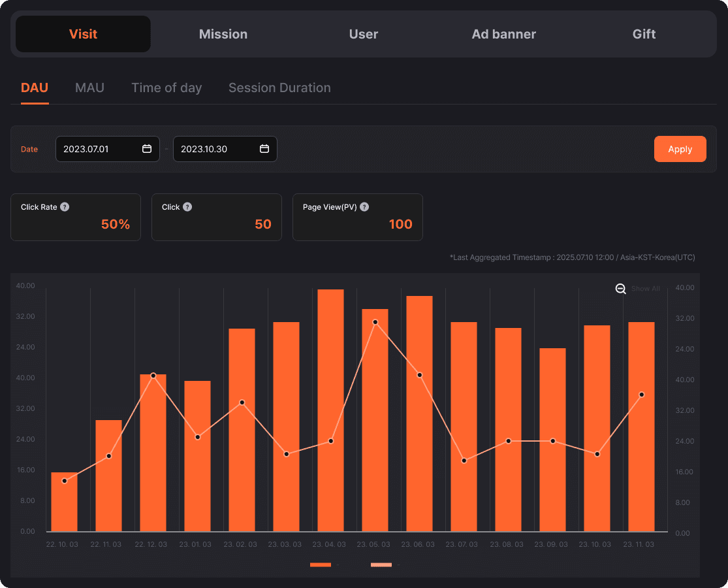
Task: Switch to the Visit tab
Action: (x=83, y=34)
